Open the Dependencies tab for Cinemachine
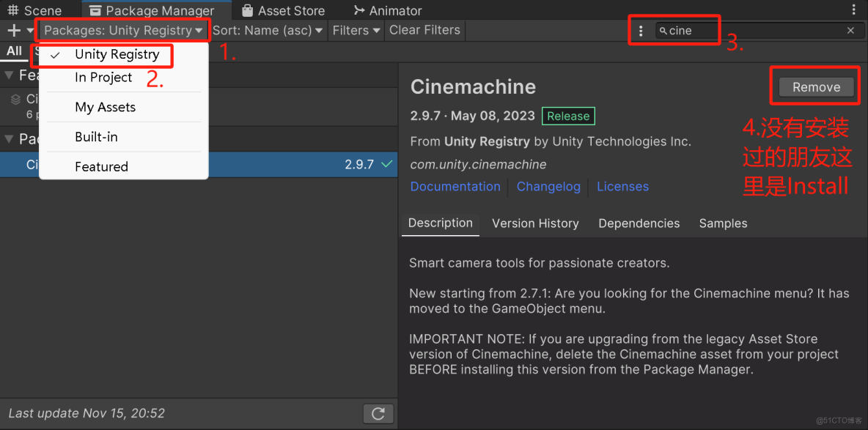868x430 pixels. [639, 223]
